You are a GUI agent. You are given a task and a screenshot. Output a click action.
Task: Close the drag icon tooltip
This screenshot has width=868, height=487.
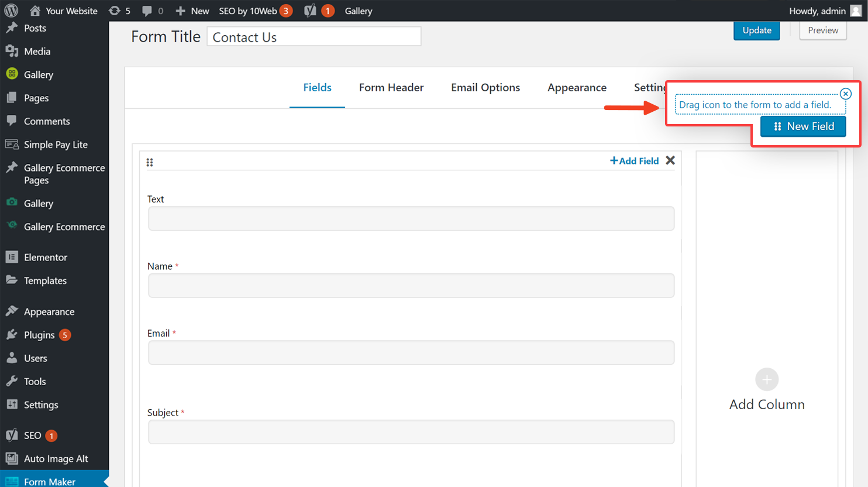(x=846, y=94)
